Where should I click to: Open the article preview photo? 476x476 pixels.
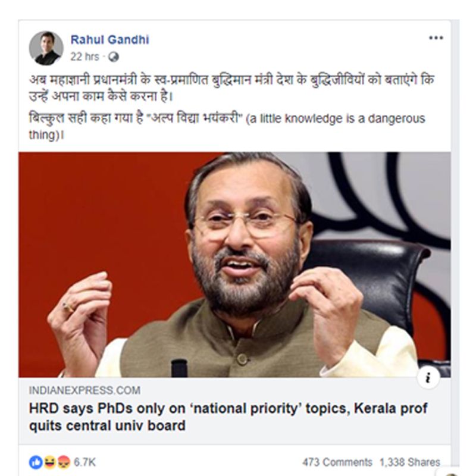click(x=234, y=265)
